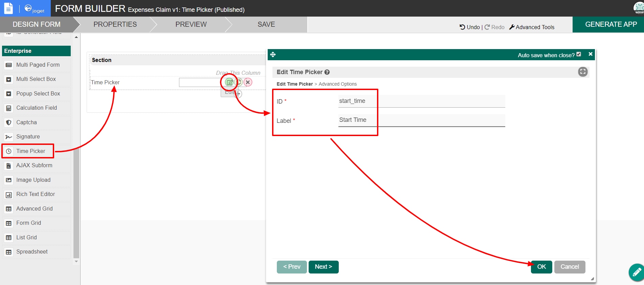
Task: Click the Calculation Field icon
Action: click(9, 108)
